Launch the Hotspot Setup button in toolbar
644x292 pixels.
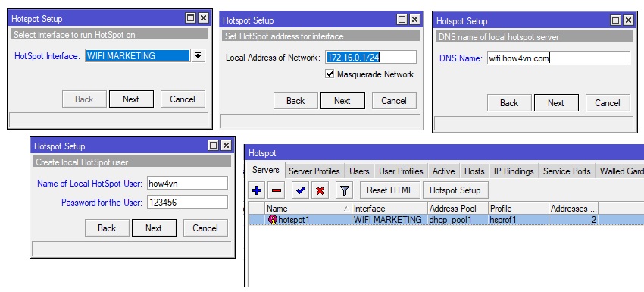coord(455,190)
